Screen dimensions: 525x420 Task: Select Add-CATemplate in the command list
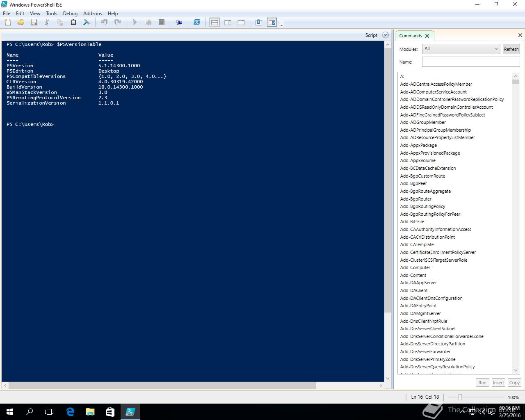click(417, 244)
